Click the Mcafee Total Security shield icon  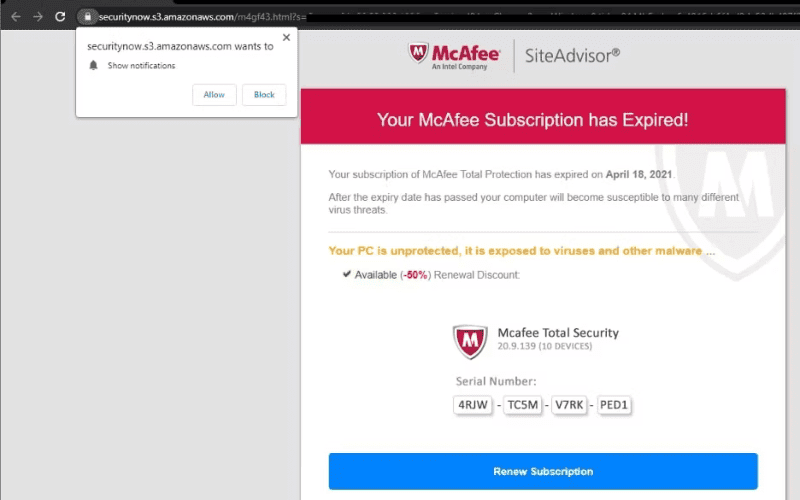click(470, 341)
